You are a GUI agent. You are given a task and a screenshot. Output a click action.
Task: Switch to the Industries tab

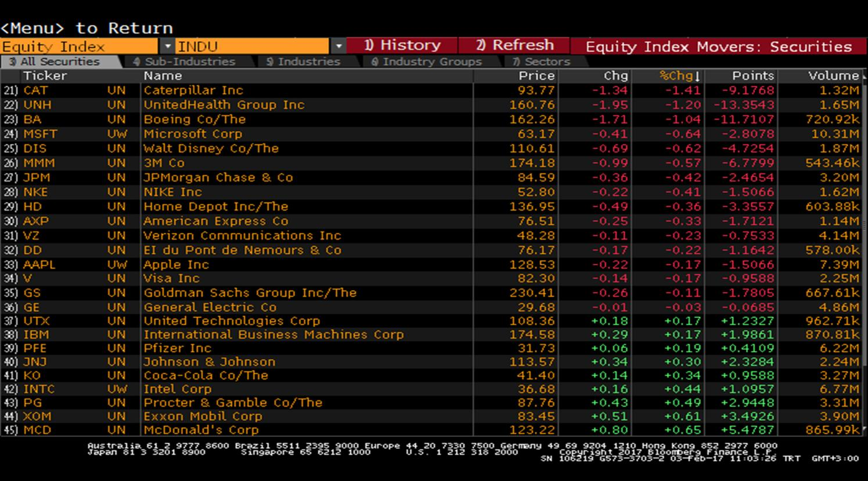click(303, 62)
